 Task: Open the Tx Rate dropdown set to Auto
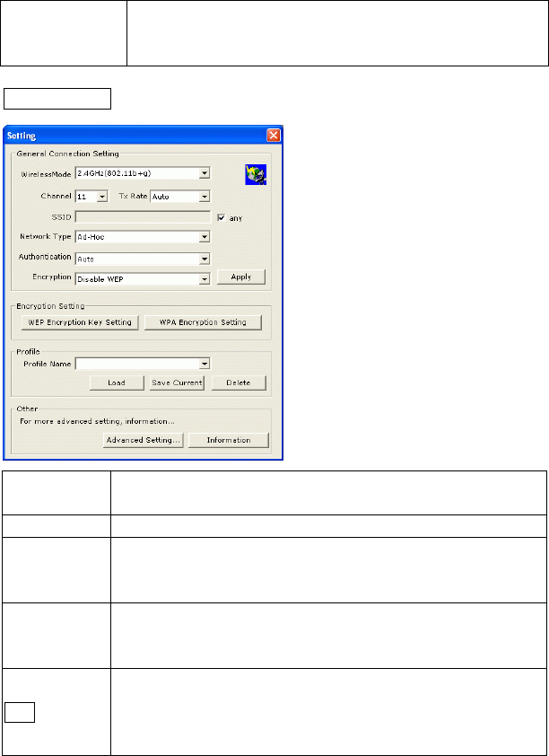[180, 197]
